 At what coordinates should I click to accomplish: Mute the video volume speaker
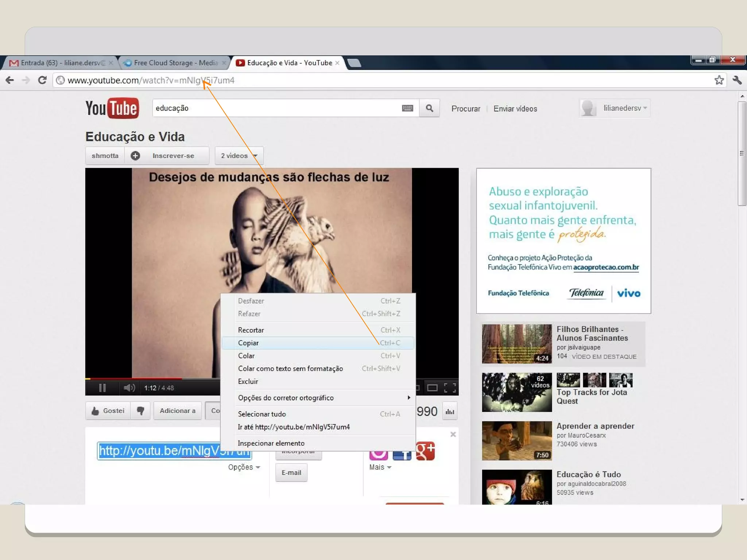(129, 388)
